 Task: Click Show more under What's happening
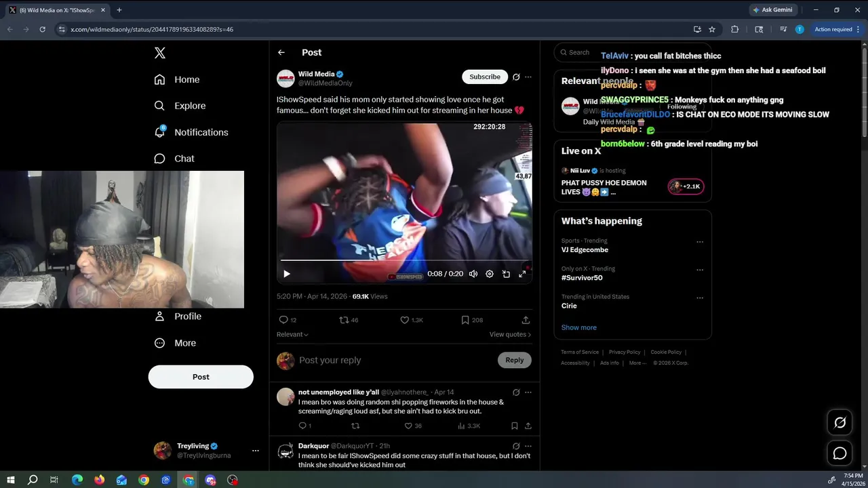pyautogui.click(x=579, y=327)
